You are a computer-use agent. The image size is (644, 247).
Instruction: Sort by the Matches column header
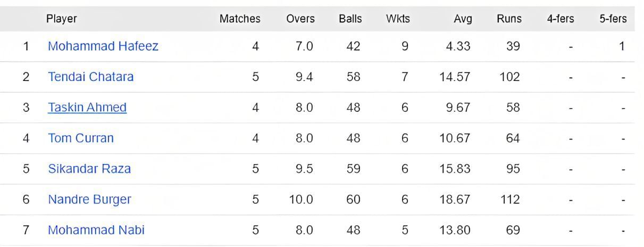pyautogui.click(x=240, y=19)
